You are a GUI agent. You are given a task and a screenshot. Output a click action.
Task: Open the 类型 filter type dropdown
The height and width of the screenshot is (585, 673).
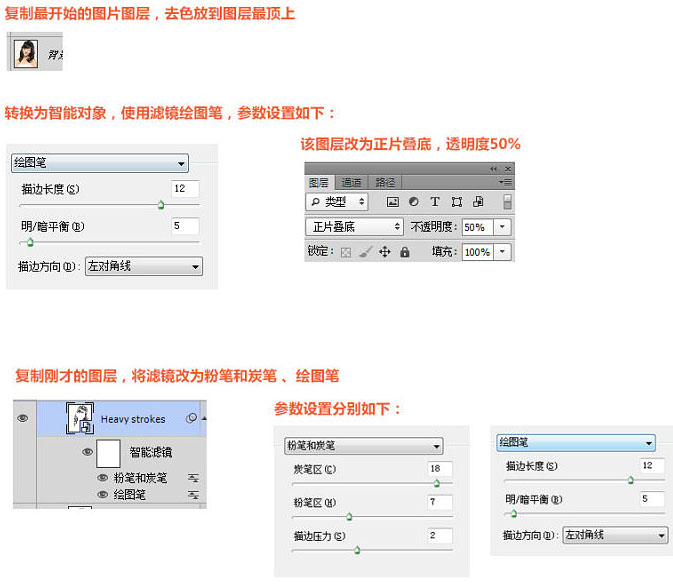(337, 202)
